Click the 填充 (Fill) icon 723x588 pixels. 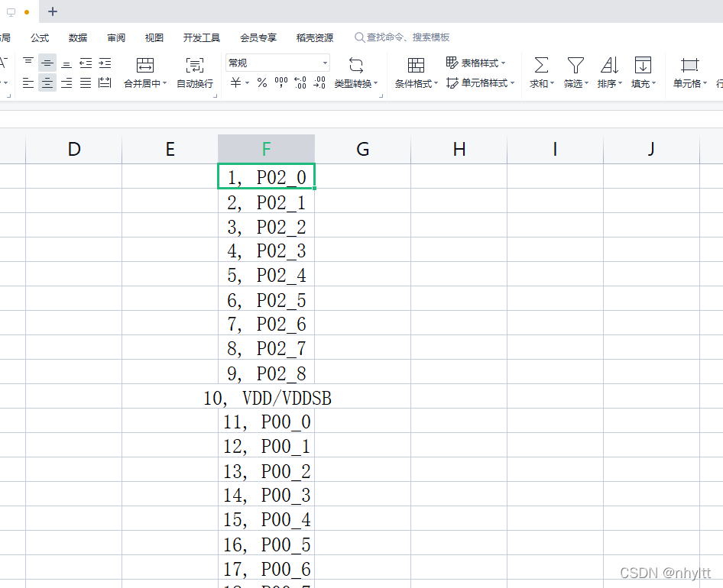tap(643, 65)
